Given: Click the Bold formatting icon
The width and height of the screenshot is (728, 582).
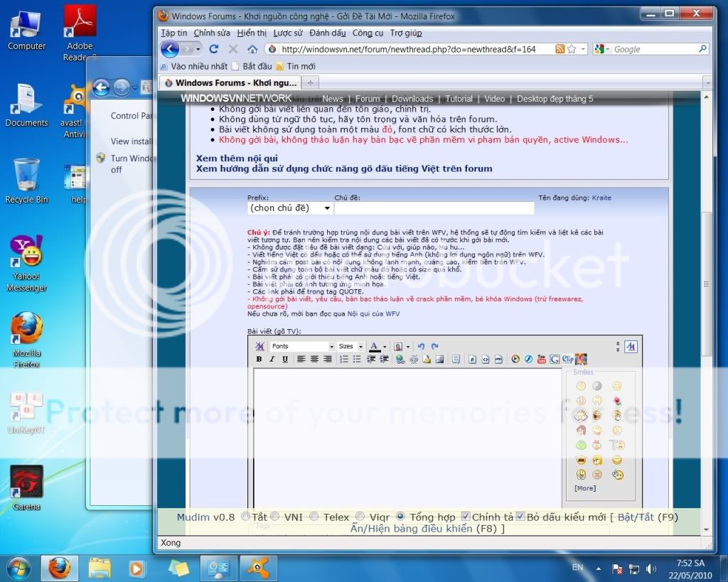Looking at the screenshot, I should (259, 360).
